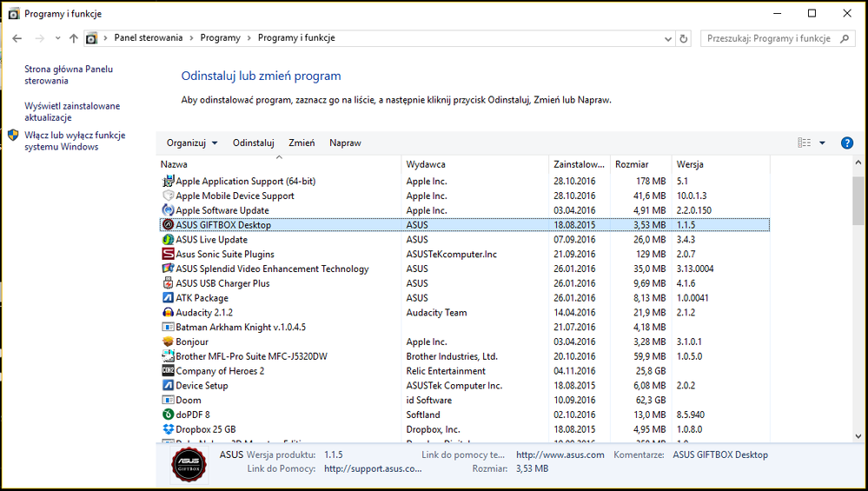Sort by the Rozmiar column header
Image resolution: width=868 pixels, height=491 pixels.
click(640, 164)
